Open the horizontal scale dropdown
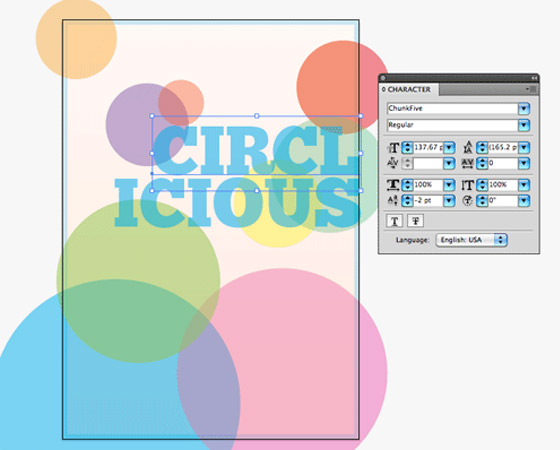 (449, 185)
